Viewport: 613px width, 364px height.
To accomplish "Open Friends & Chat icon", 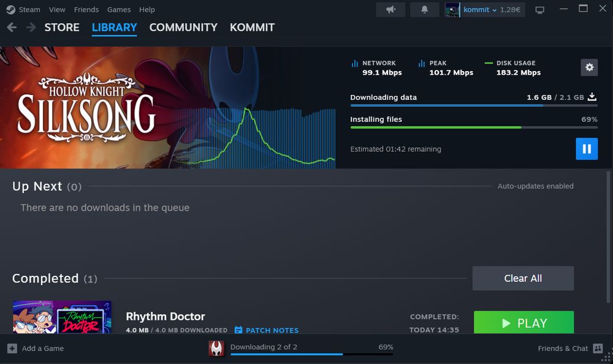I will click(598, 348).
